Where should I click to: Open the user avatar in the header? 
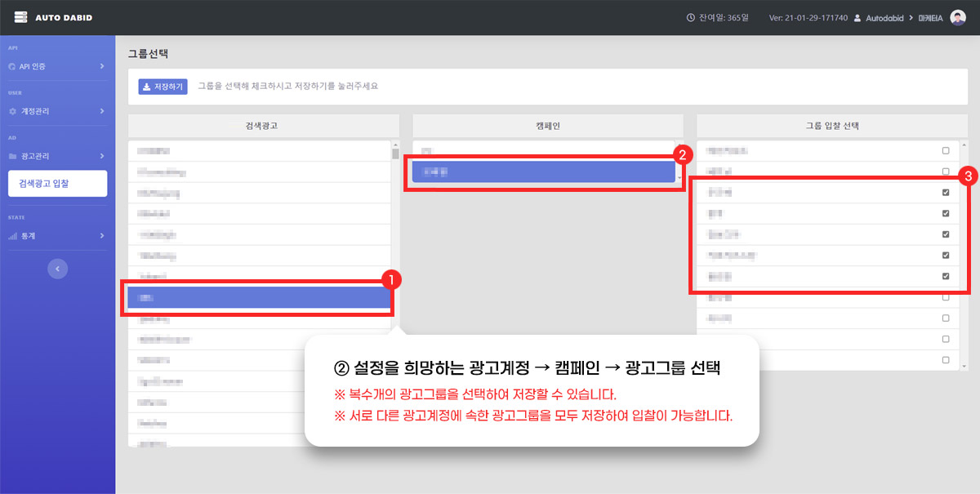tap(958, 17)
